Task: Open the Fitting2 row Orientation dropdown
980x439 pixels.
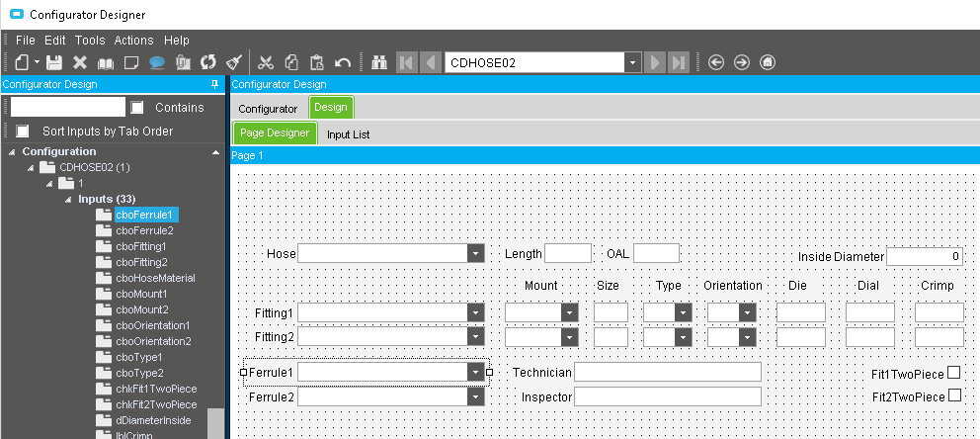Action: (748, 337)
